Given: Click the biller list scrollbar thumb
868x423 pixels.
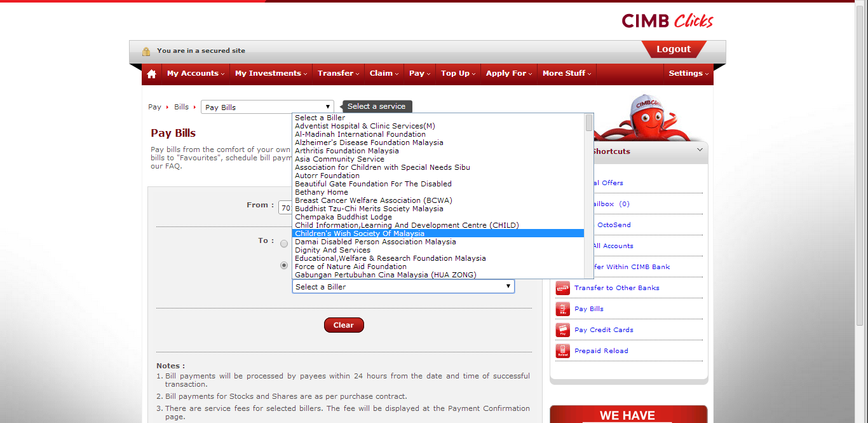Looking at the screenshot, I should pyautogui.click(x=589, y=123).
